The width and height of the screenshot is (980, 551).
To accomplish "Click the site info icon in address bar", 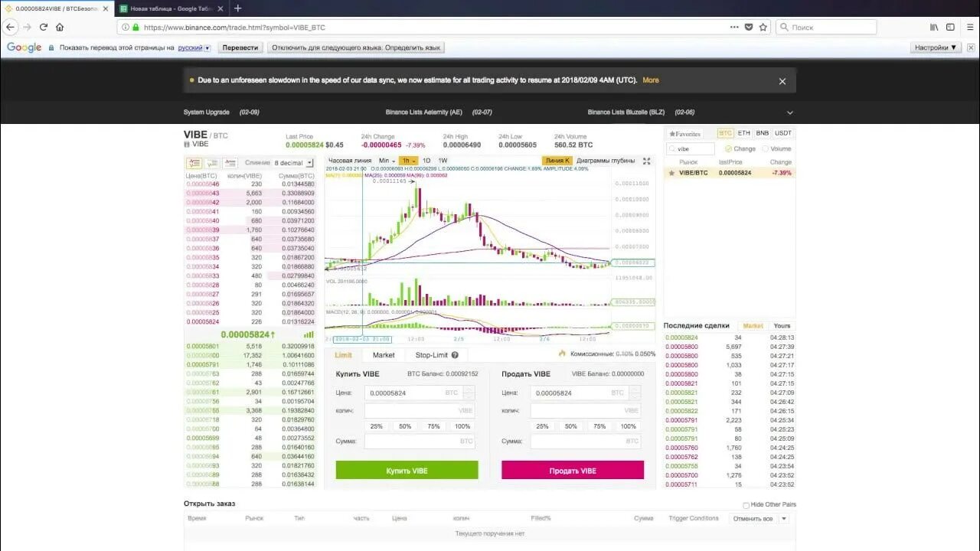I will (x=126, y=27).
